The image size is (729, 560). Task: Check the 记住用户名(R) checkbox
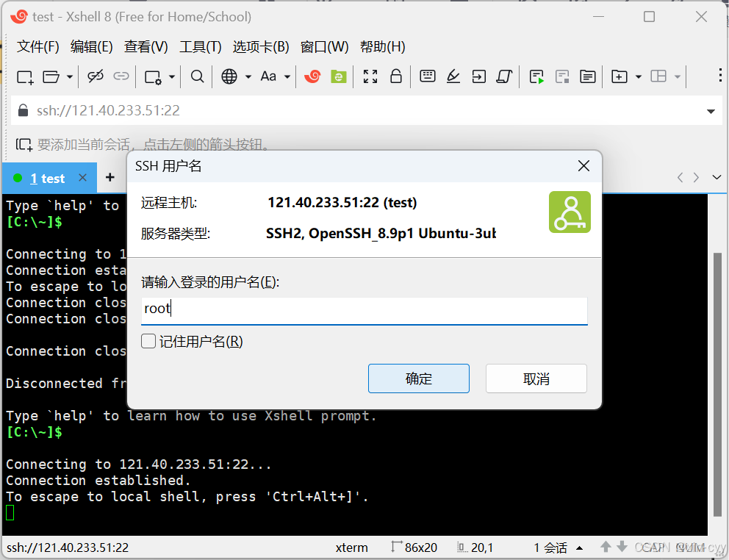pyautogui.click(x=148, y=341)
